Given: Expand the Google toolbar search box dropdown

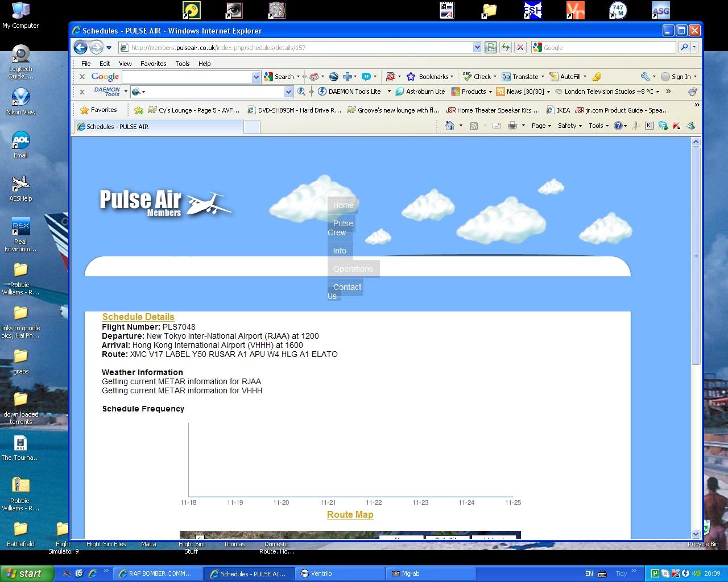Looking at the screenshot, I should pyautogui.click(x=256, y=77).
